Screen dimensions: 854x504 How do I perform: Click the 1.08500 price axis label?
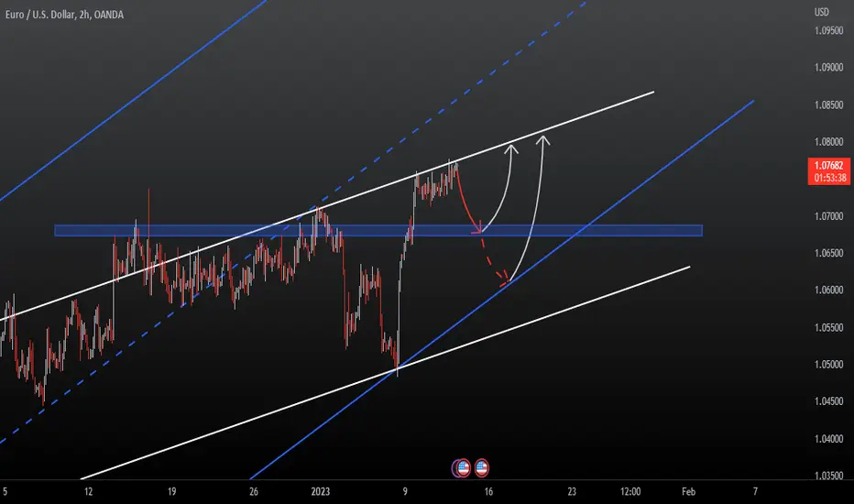(828, 104)
